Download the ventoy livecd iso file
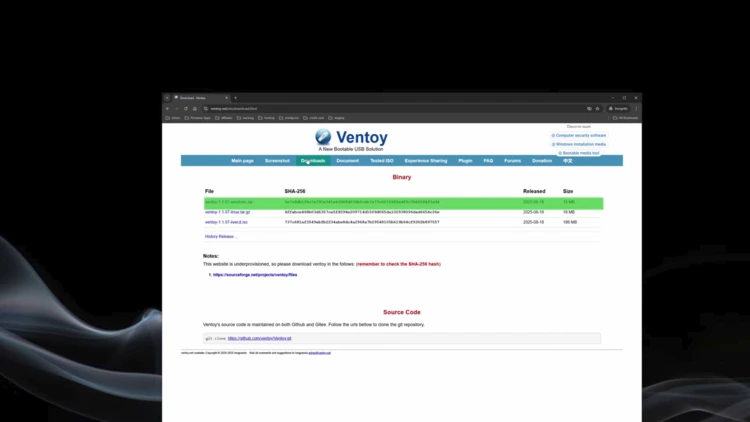 (226, 222)
